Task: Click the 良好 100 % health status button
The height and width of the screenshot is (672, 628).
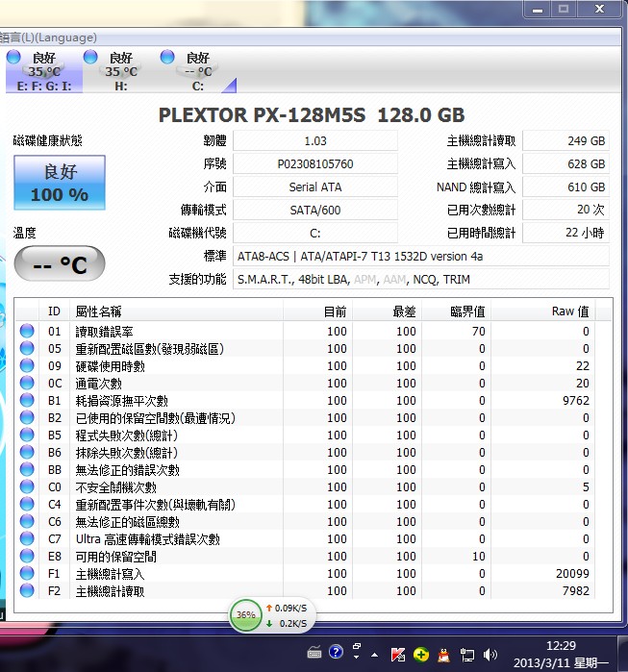Action: tap(60, 183)
